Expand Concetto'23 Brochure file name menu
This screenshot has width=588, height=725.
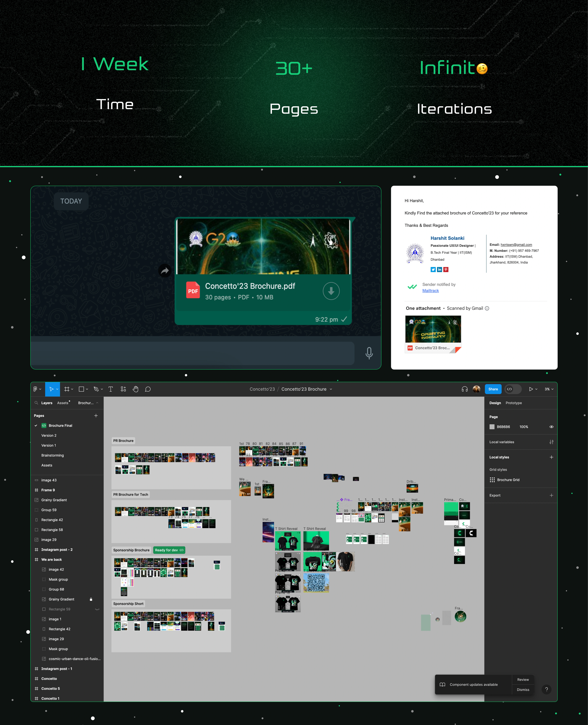pyautogui.click(x=331, y=389)
